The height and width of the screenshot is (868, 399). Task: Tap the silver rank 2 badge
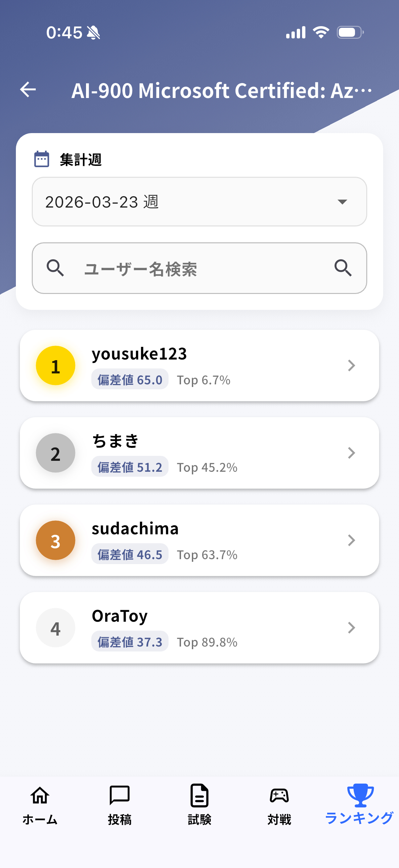click(x=56, y=453)
